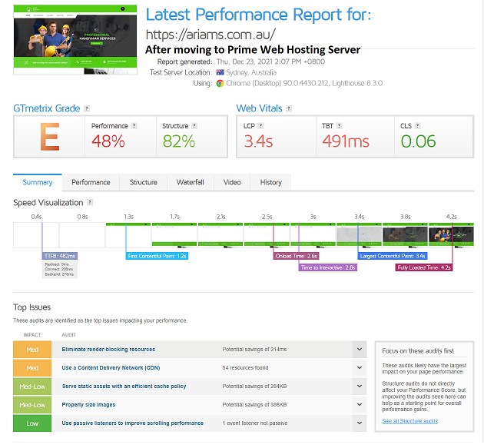
Task: Click the Chrome browser icon
Action: coord(220,83)
